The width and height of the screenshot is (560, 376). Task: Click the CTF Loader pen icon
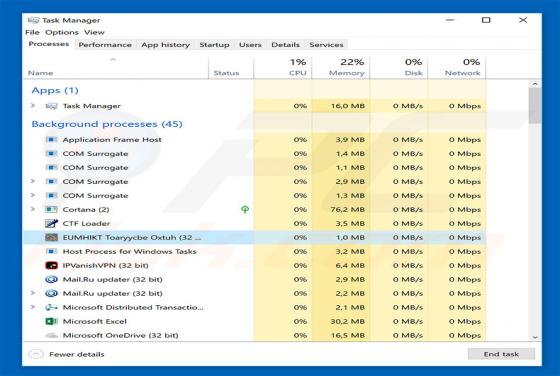pyautogui.click(x=51, y=224)
